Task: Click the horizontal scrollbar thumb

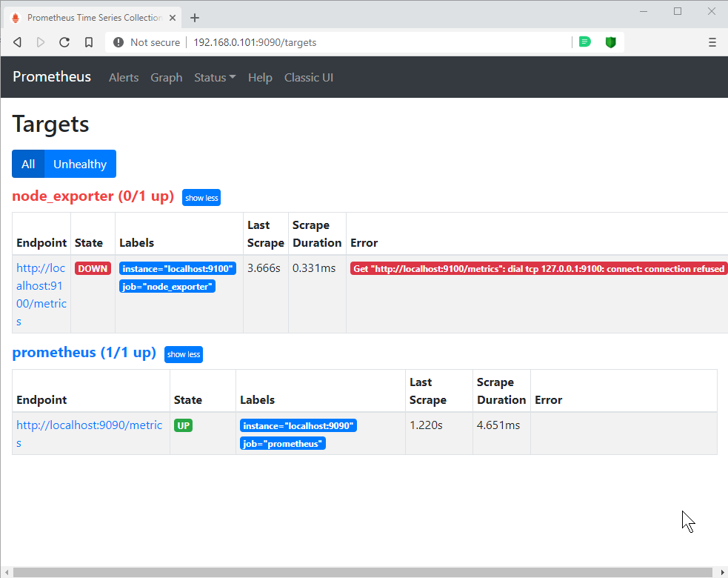Action: (x=363, y=572)
